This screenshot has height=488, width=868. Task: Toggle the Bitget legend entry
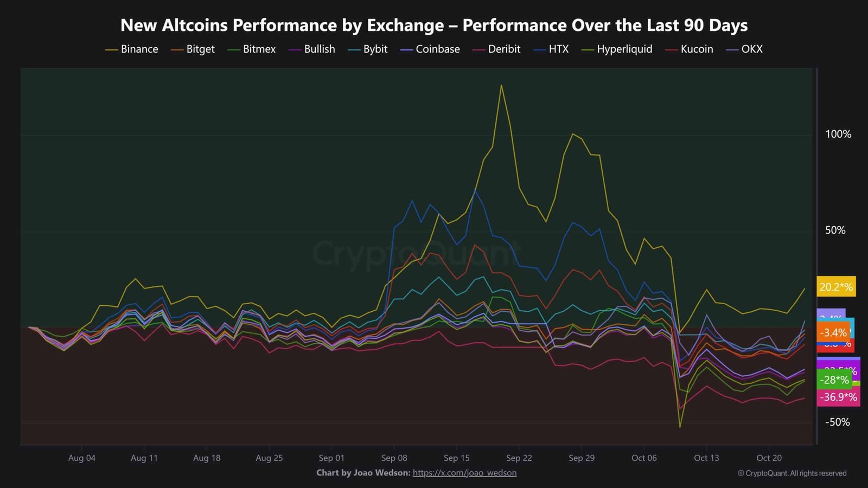click(x=193, y=49)
